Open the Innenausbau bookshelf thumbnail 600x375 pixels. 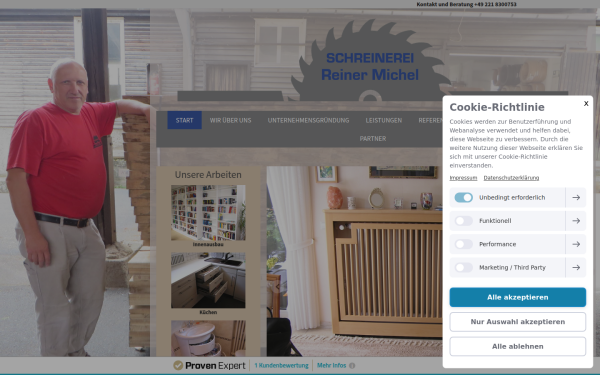[x=208, y=213]
